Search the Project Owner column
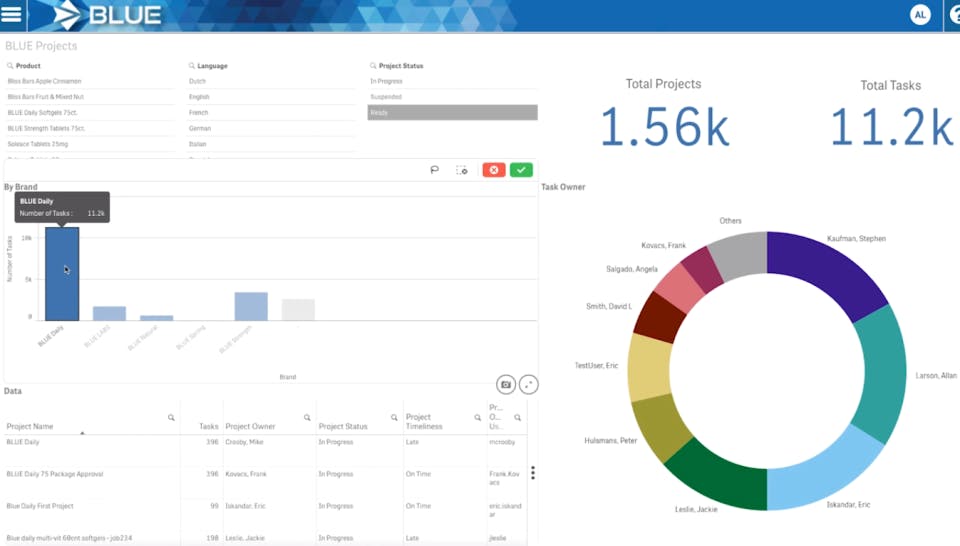960x546 pixels. (307, 417)
